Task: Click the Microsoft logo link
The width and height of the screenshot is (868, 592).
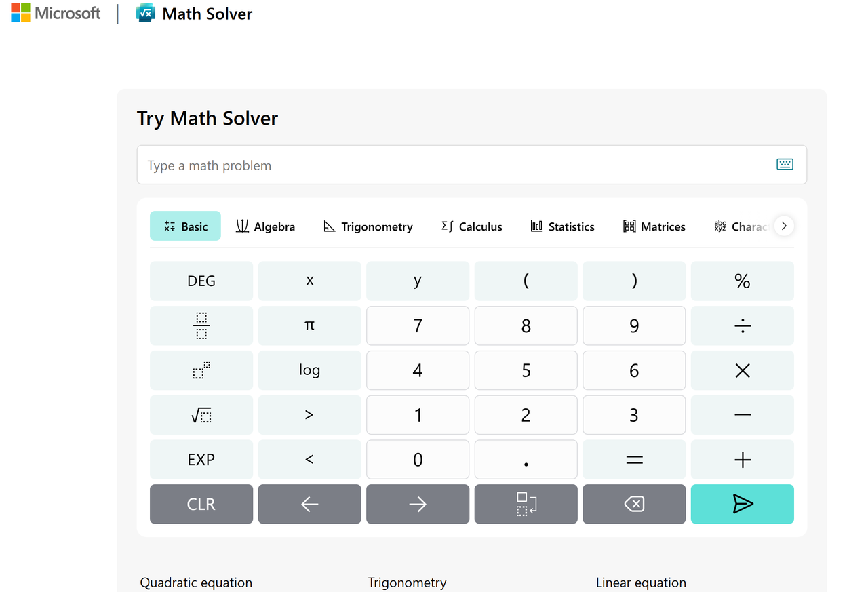Action: coord(56,13)
